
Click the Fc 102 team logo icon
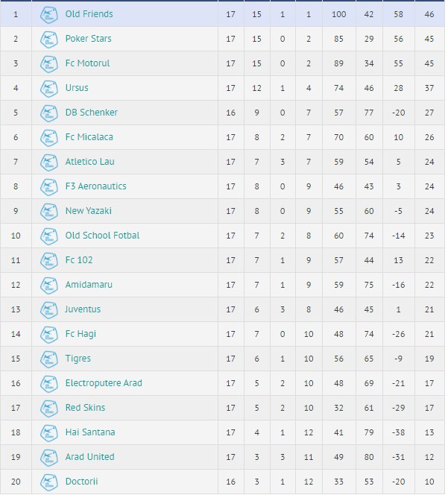pos(49,260)
